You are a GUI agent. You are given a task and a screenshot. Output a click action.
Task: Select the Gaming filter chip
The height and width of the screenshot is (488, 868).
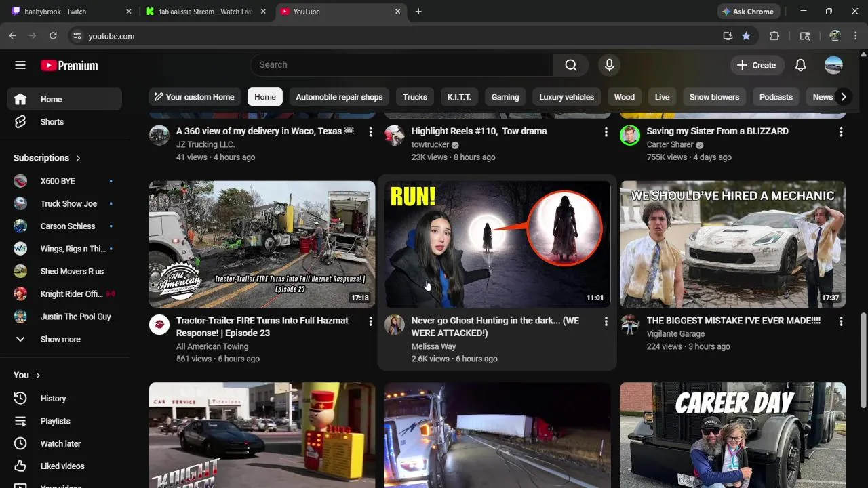pyautogui.click(x=505, y=97)
